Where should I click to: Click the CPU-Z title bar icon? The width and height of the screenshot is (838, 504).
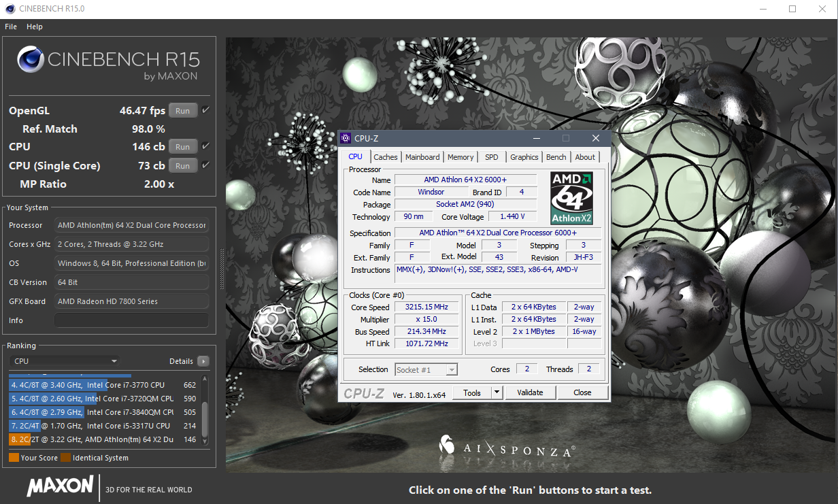346,138
